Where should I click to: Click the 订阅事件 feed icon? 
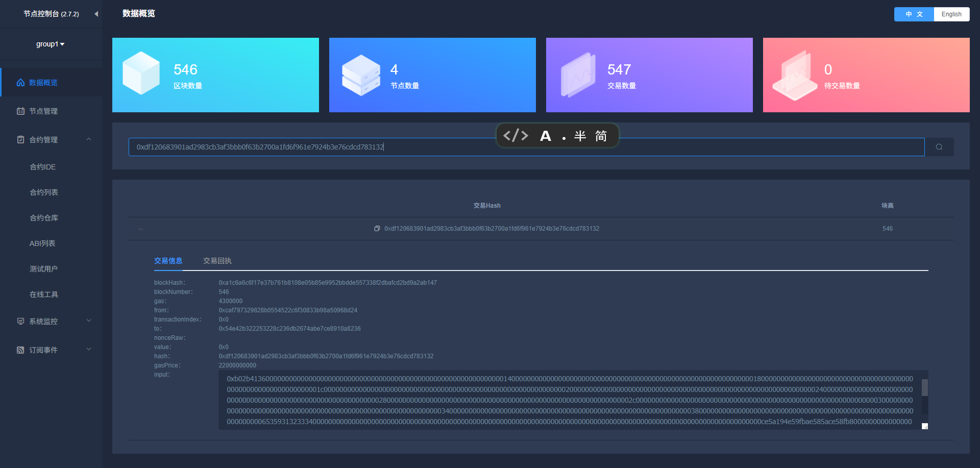[20, 350]
